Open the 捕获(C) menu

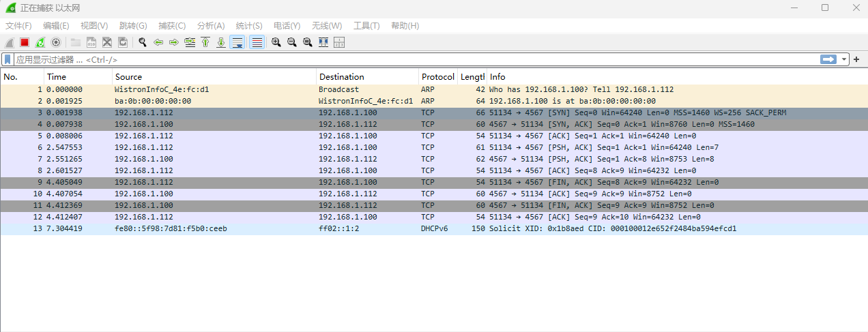pyautogui.click(x=172, y=26)
